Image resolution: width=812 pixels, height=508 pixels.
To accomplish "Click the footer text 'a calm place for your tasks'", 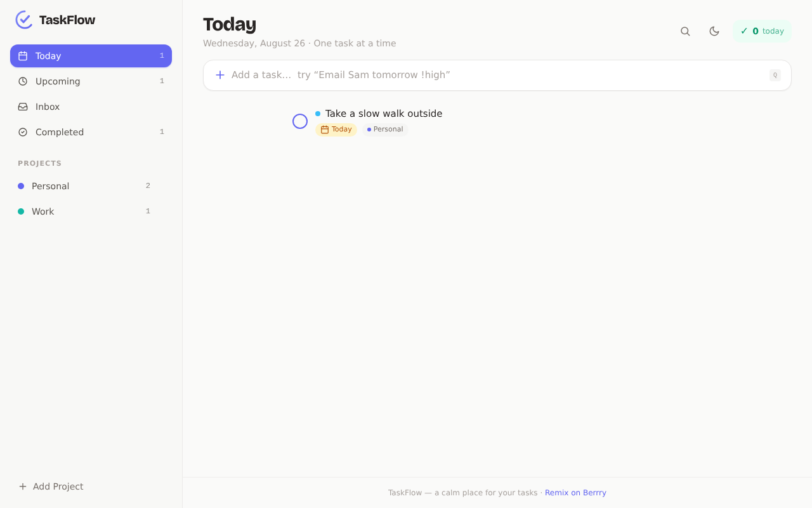I will coord(486,493).
